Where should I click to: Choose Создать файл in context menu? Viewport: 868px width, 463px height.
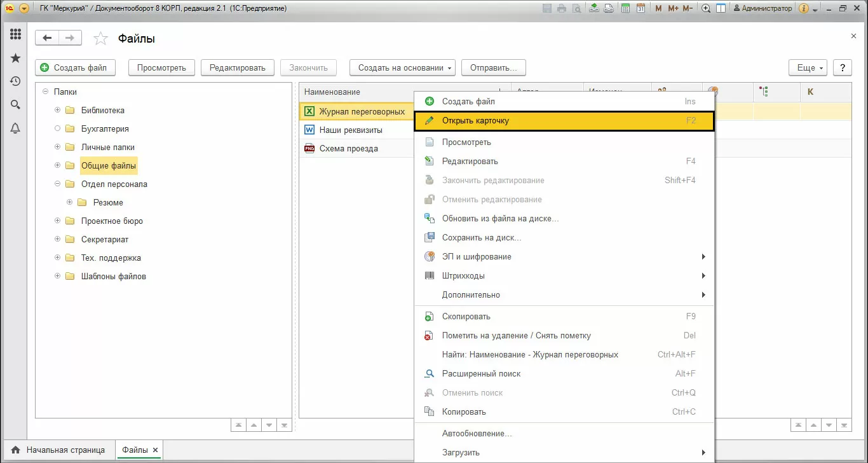tap(564, 101)
